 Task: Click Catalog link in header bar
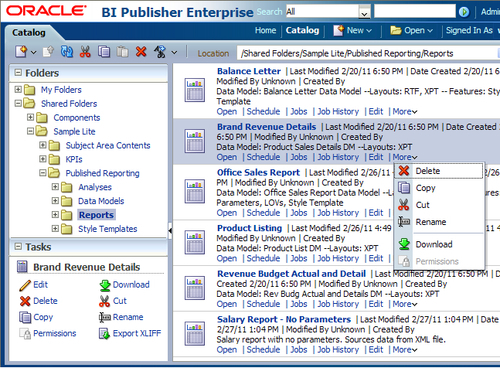302,31
